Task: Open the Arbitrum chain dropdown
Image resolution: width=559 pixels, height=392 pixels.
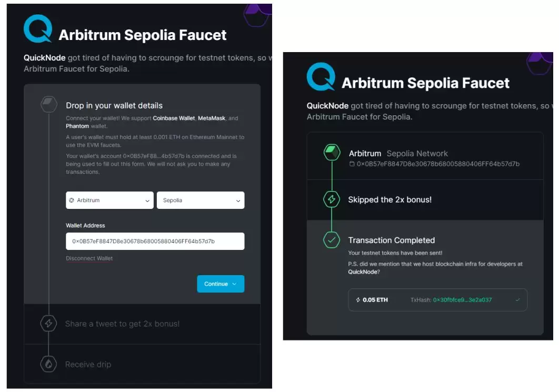Action: (x=109, y=200)
